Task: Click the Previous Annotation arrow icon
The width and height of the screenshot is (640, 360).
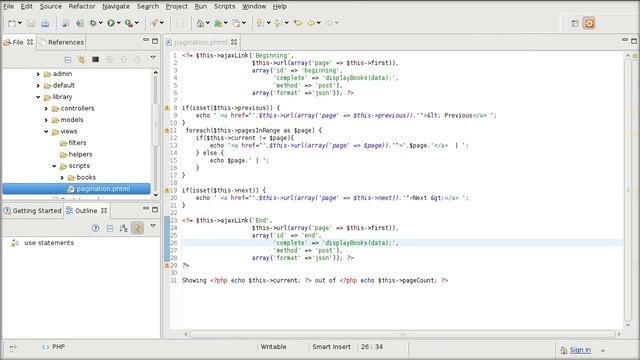Action: point(278,23)
